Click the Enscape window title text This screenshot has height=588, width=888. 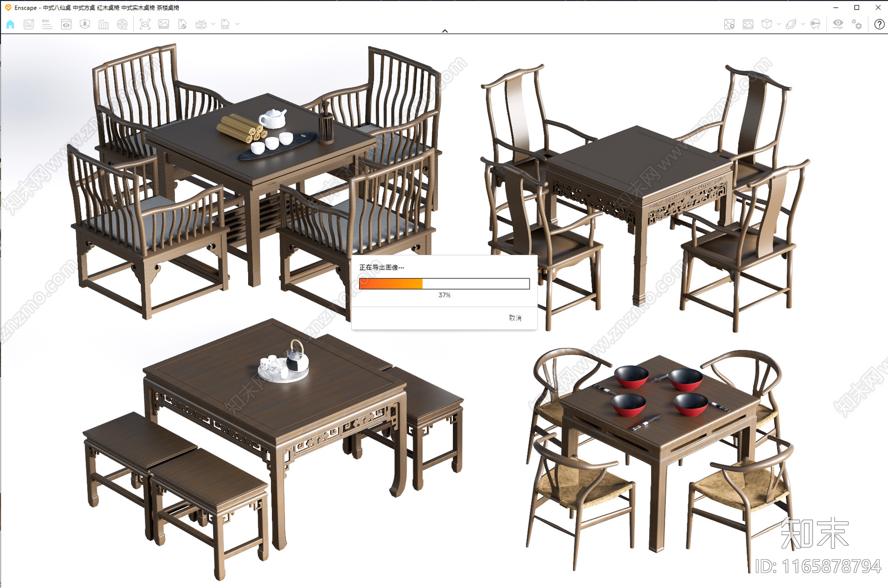tap(97, 8)
